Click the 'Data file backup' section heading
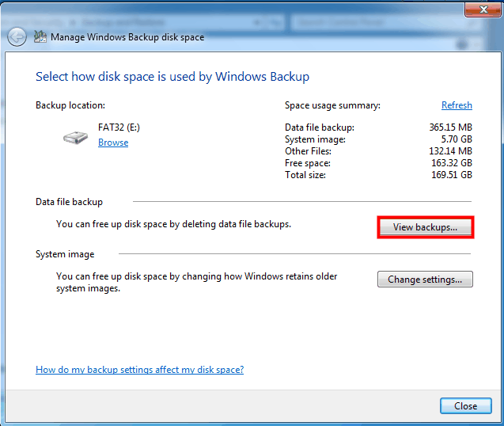 69,202
